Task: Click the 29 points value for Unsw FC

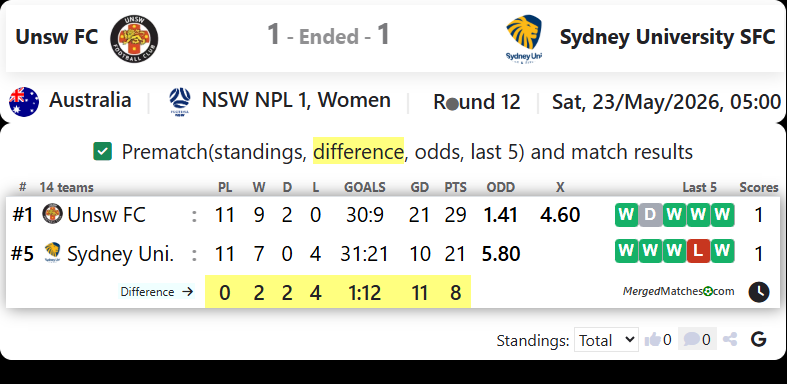Action: point(456,215)
